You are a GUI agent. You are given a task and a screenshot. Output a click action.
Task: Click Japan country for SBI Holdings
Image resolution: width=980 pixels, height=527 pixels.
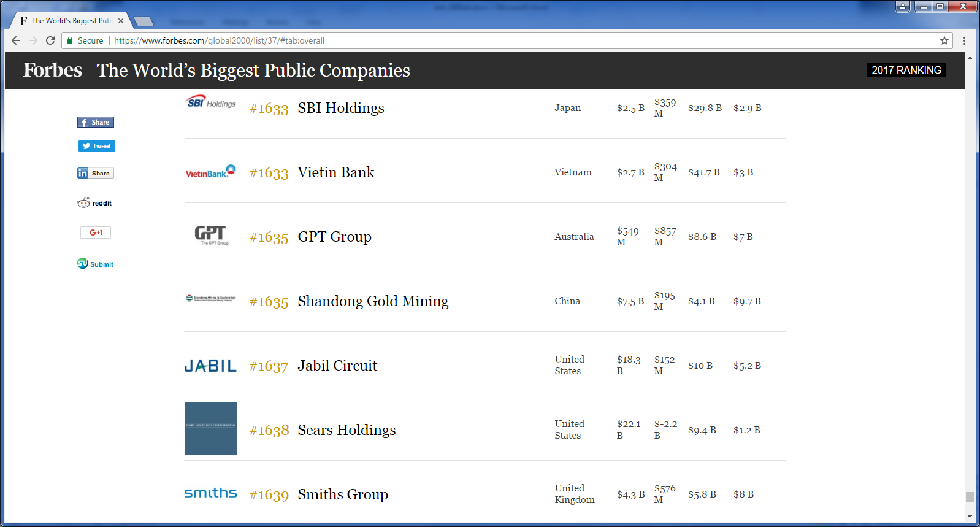pos(568,108)
